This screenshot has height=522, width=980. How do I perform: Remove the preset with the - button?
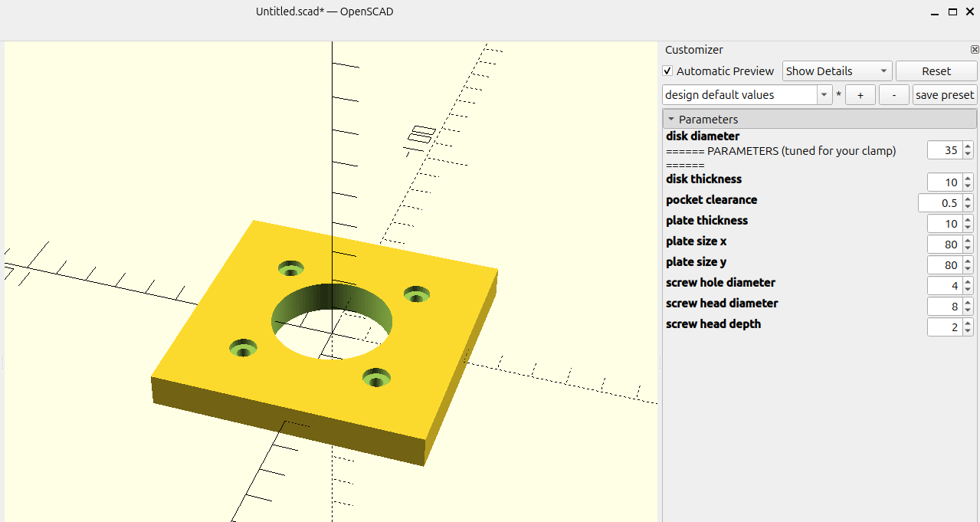coord(894,95)
